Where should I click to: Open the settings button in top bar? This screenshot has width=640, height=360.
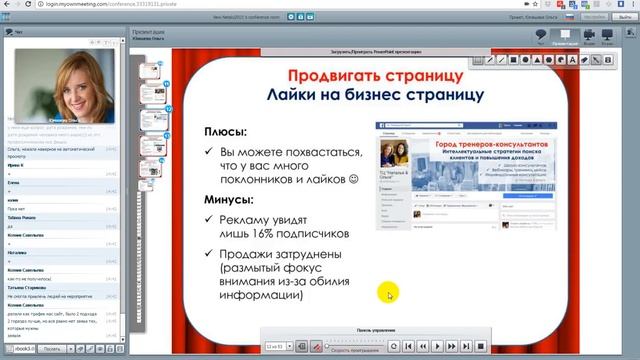tap(595, 17)
